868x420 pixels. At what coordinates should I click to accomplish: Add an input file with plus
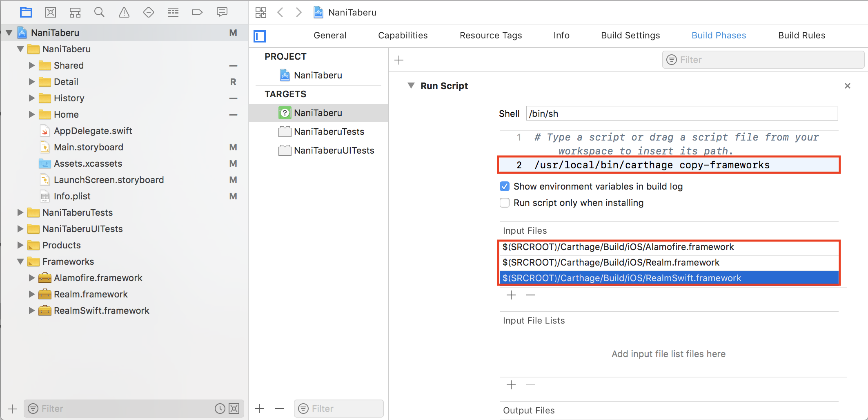511,295
